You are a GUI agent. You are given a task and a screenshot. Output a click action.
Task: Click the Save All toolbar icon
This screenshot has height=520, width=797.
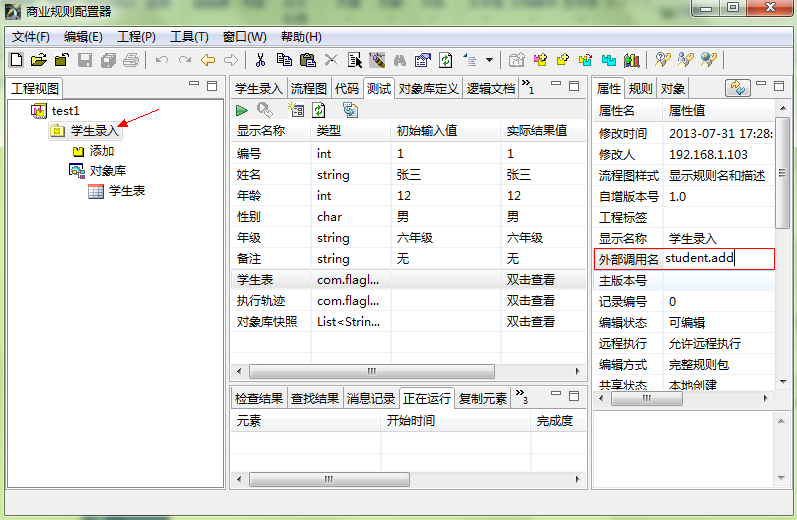[108, 60]
